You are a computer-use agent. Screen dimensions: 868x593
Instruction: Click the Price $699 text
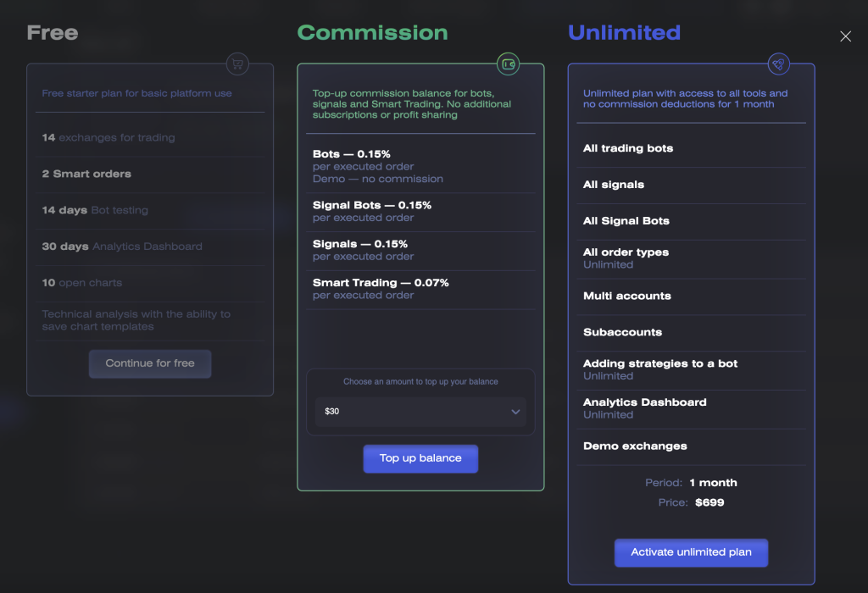click(692, 503)
